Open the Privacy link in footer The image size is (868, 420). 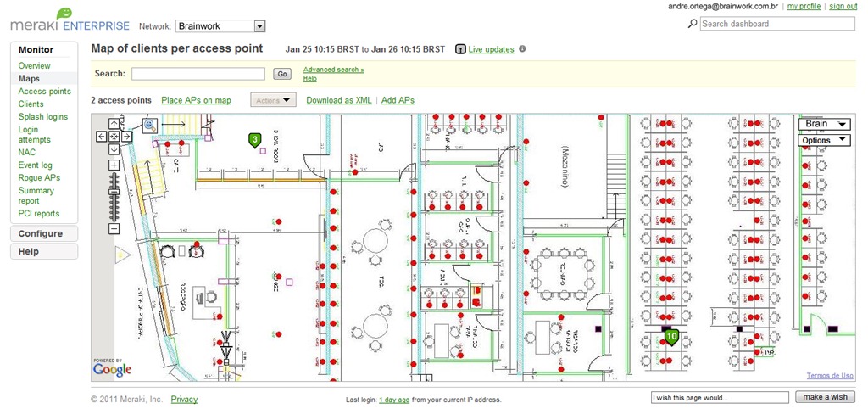coord(184,400)
